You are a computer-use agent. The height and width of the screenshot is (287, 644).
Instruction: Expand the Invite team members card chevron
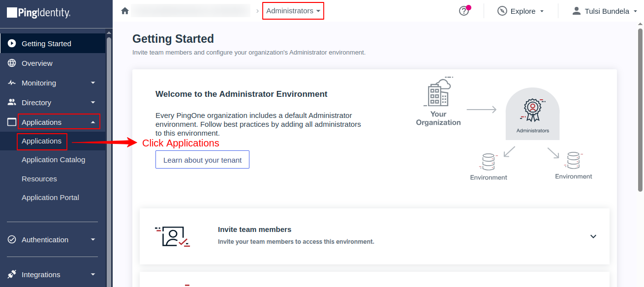point(593,236)
